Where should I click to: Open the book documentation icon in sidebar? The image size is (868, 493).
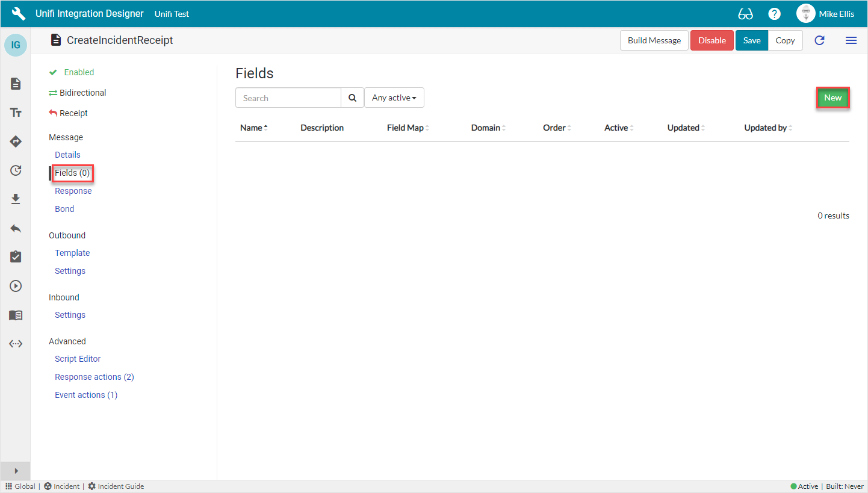15,315
